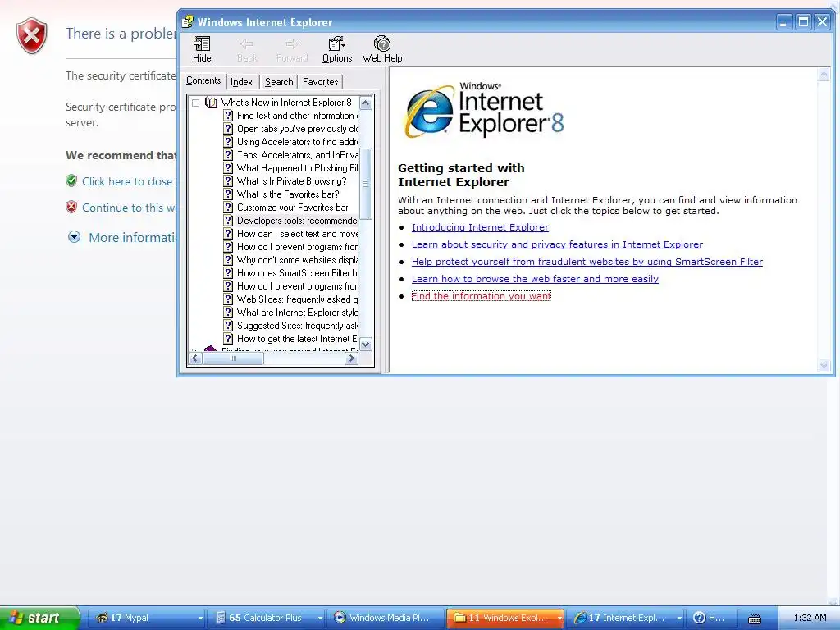The image size is (840, 630).
Task: Collapse the What's New in Internet Explorer 8 node
Action: click(x=195, y=103)
